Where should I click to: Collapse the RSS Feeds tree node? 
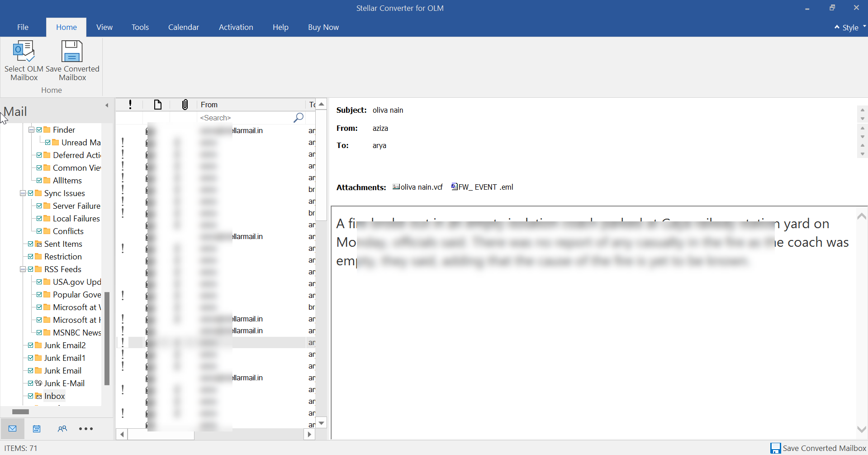click(x=23, y=269)
